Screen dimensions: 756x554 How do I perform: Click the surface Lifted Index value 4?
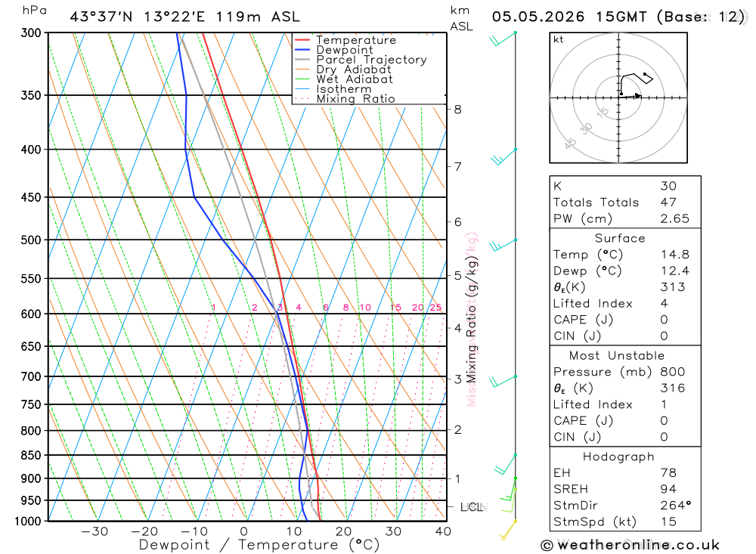pos(664,303)
